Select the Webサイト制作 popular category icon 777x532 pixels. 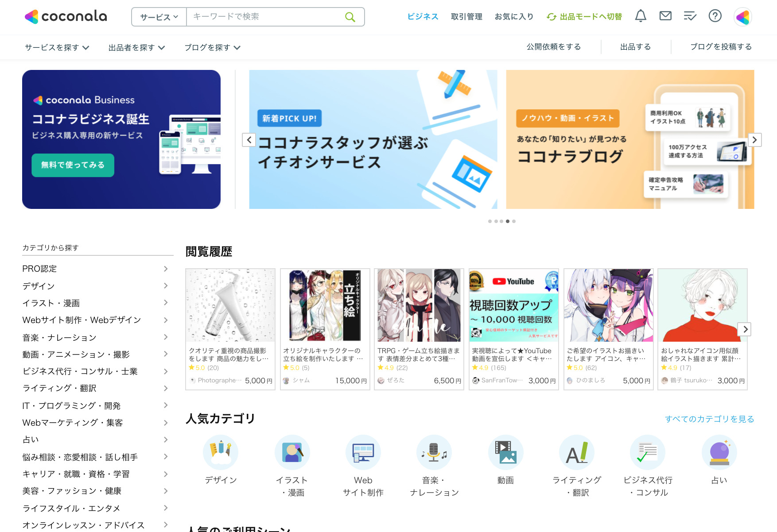[x=363, y=452]
